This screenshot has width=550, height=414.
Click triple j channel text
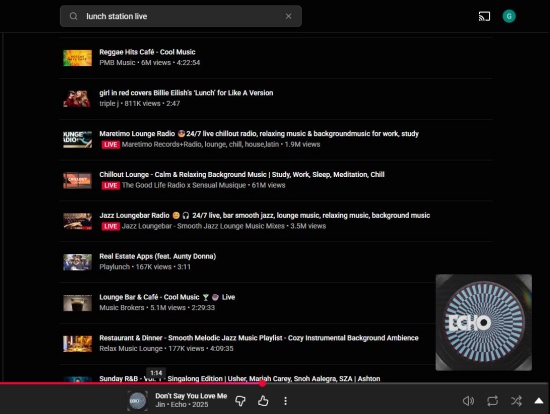point(109,104)
